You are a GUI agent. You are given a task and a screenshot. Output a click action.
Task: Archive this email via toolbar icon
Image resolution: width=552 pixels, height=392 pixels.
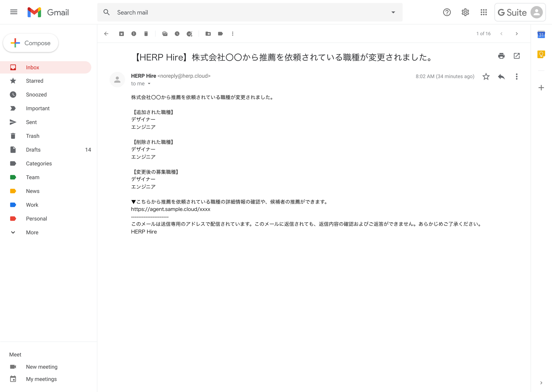(121, 34)
